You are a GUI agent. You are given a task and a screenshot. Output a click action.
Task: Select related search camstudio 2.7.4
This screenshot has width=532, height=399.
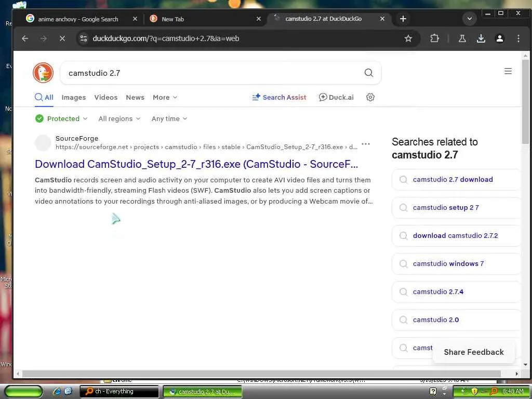(x=456, y=292)
